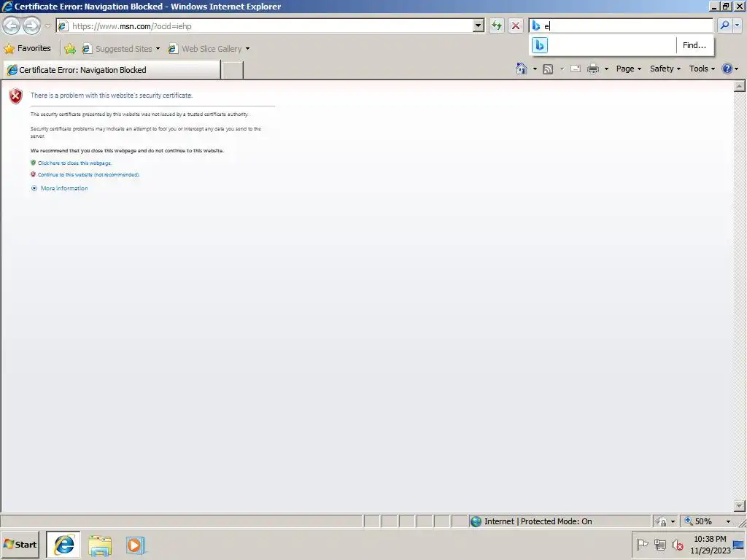
Task: Expand the Home button dropdown arrow
Action: pos(535,69)
